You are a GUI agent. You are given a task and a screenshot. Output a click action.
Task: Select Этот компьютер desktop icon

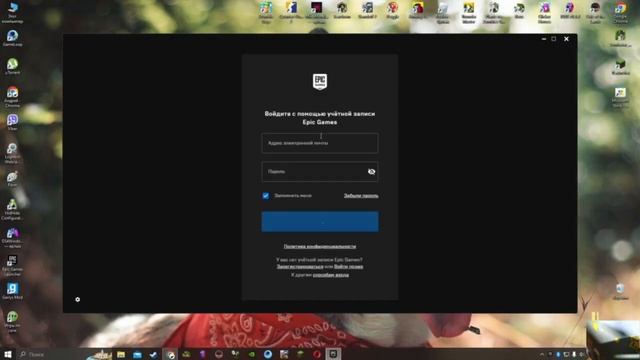pyautogui.click(x=13, y=12)
